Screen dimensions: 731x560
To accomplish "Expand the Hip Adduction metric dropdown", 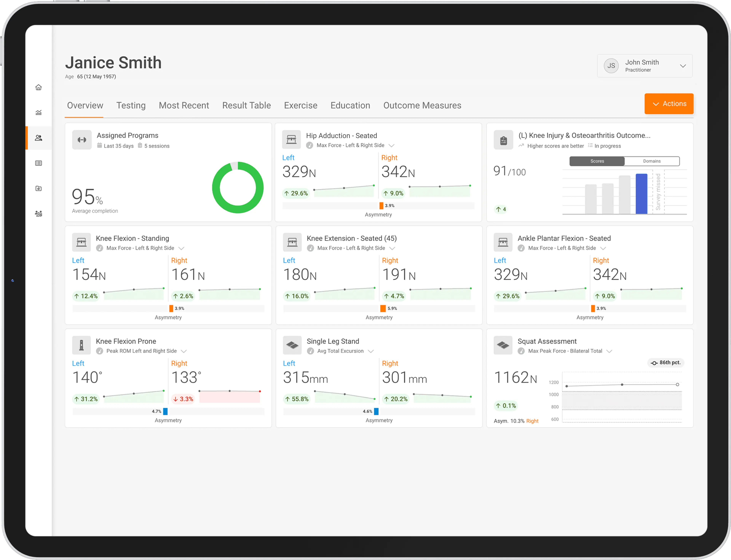I will pyautogui.click(x=392, y=146).
